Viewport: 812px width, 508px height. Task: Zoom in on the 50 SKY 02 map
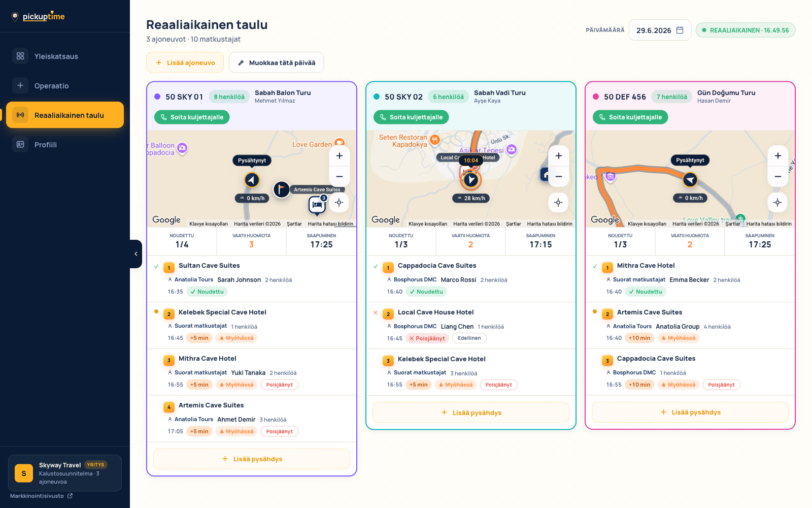coord(559,156)
